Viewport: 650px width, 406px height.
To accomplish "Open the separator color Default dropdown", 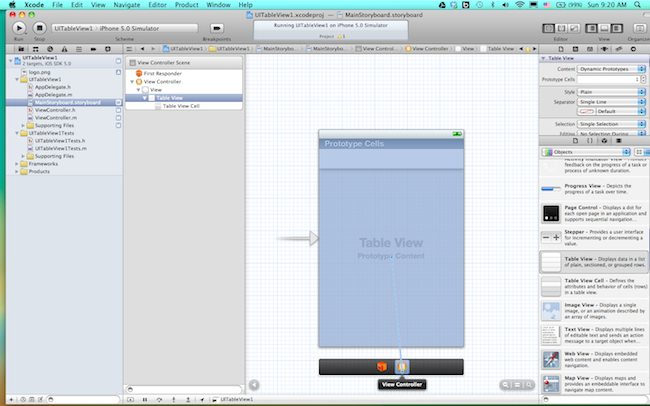I will click(621, 111).
